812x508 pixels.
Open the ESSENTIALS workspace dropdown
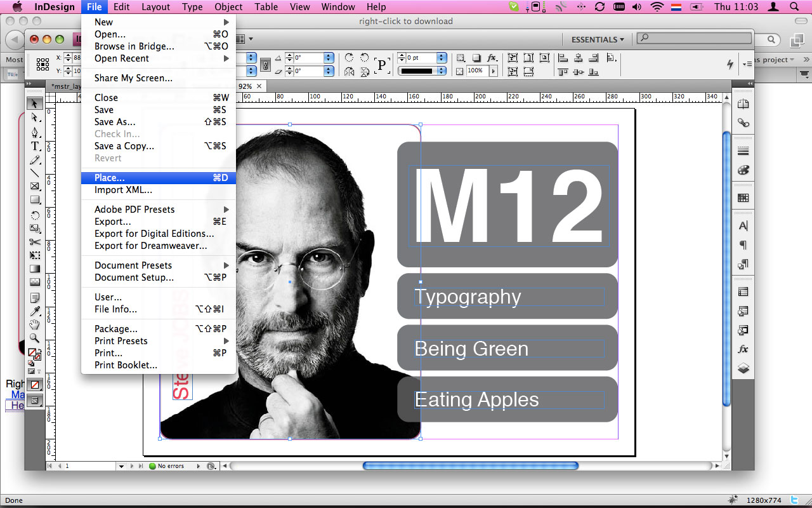pos(597,39)
